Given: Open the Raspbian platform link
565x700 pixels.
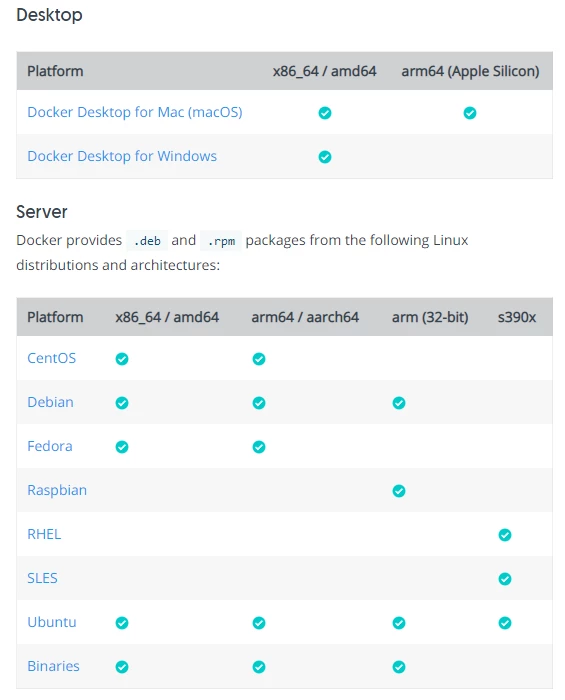Looking at the screenshot, I should [57, 490].
